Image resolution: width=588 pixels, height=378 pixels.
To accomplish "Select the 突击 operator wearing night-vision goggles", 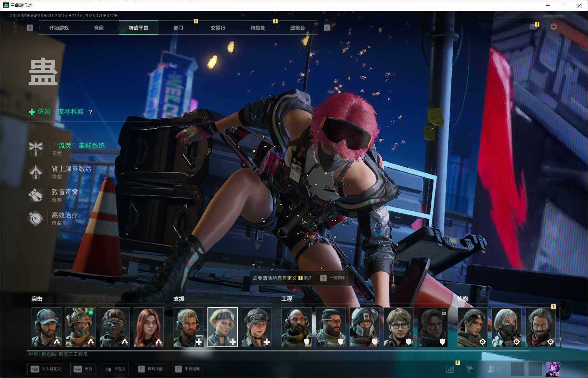I will tap(115, 327).
